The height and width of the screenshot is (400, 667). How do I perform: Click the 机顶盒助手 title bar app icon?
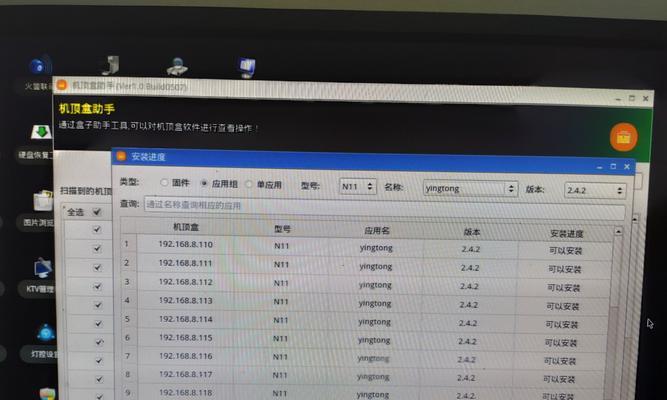coord(62,85)
